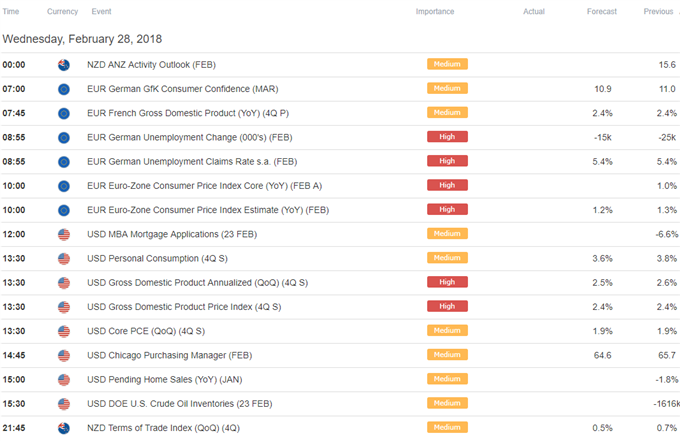The height and width of the screenshot is (441, 680).
Task: Open EUR Euro-Zone Consumer Price Index Core event
Action: [204, 186]
